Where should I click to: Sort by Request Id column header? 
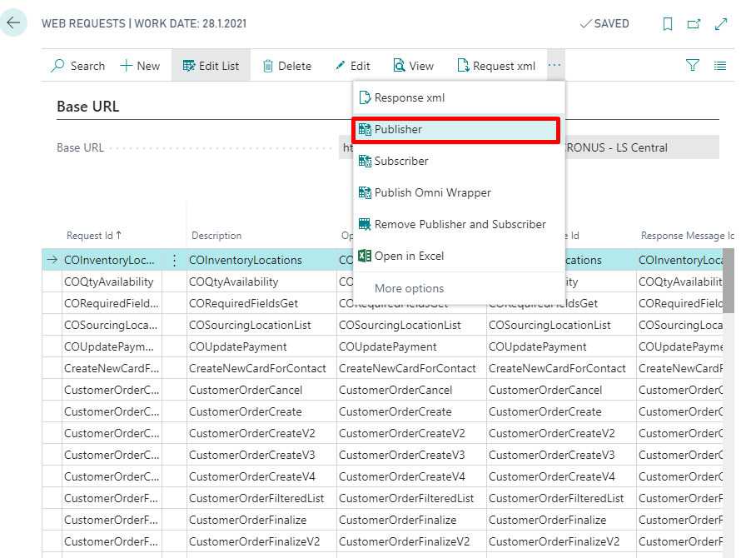(93, 236)
